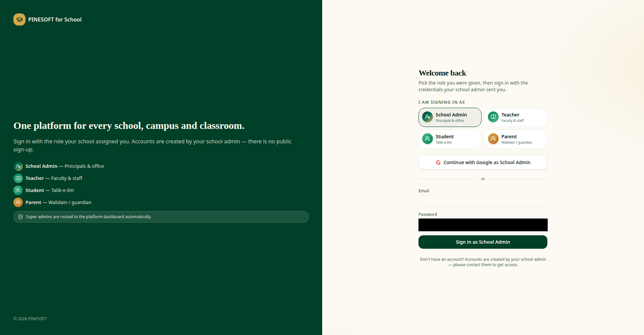Image resolution: width=644 pixels, height=335 pixels.
Task: Select 'Principals & office' School Admin role
Action: pos(450,117)
